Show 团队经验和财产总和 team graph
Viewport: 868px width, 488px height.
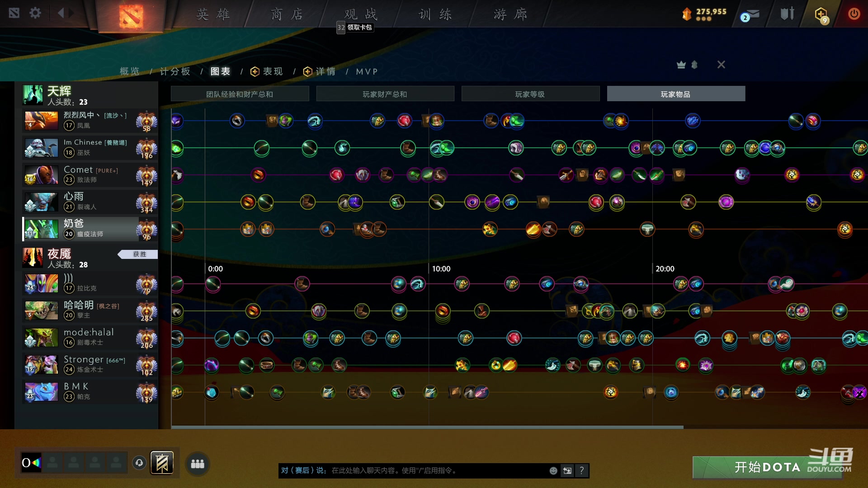240,94
